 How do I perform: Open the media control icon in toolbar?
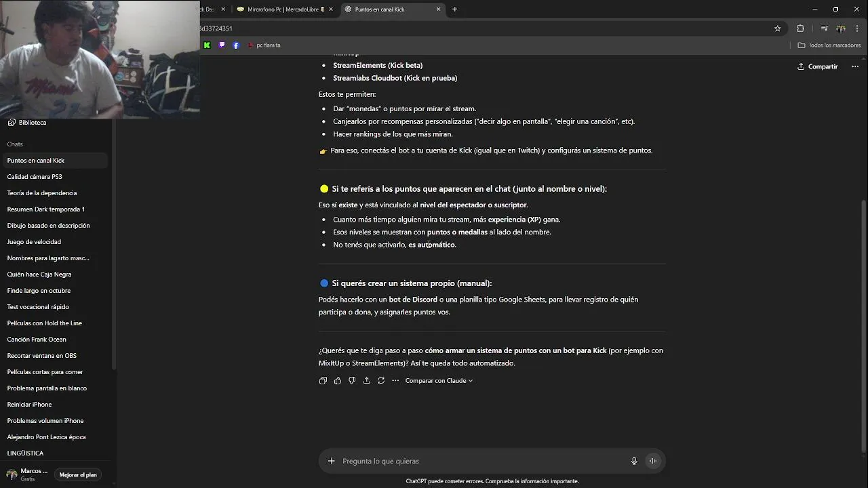824,28
